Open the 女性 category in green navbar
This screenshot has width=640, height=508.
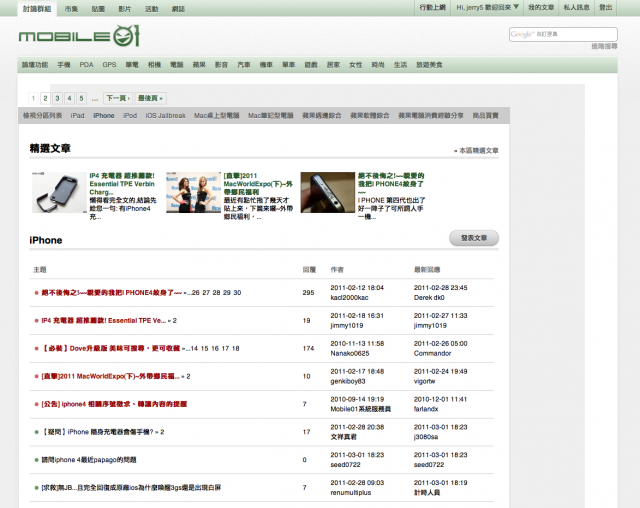356,64
